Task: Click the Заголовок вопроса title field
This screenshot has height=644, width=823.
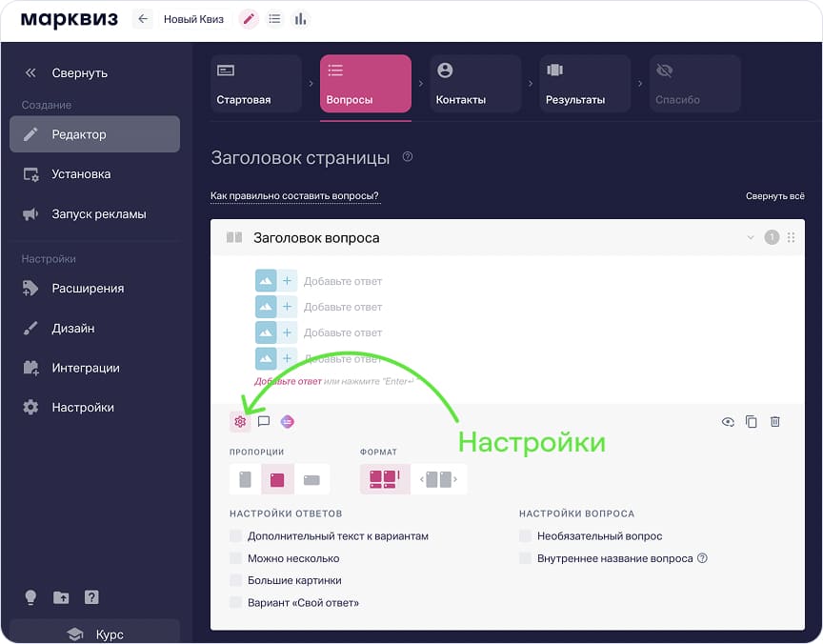Action: pyautogui.click(x=316, y=238)
